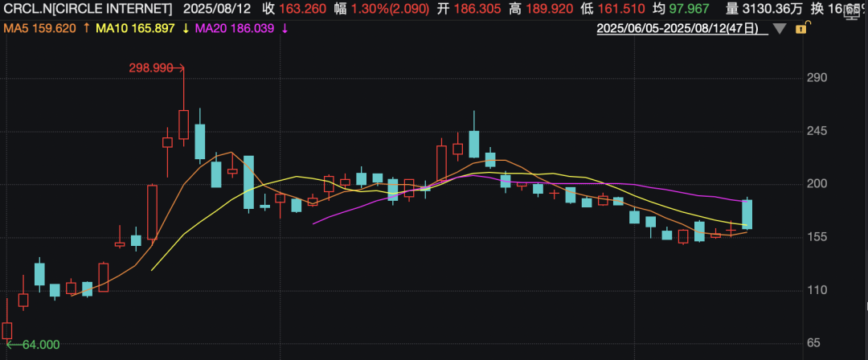Image resolution: width=868 pixels, height=360 pixels.
Task: Click the 2025/06/05-2025/08/12(47日) date range link
Action: pos(681,29)
